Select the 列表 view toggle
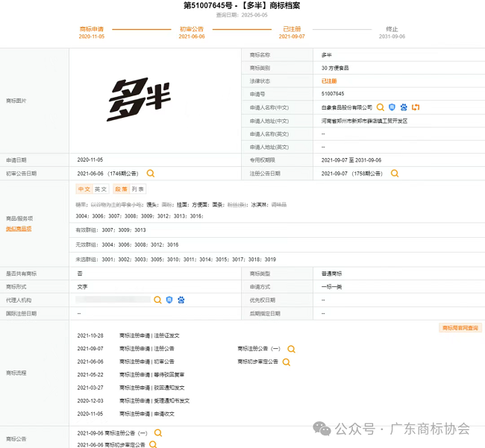 (138, 189)
